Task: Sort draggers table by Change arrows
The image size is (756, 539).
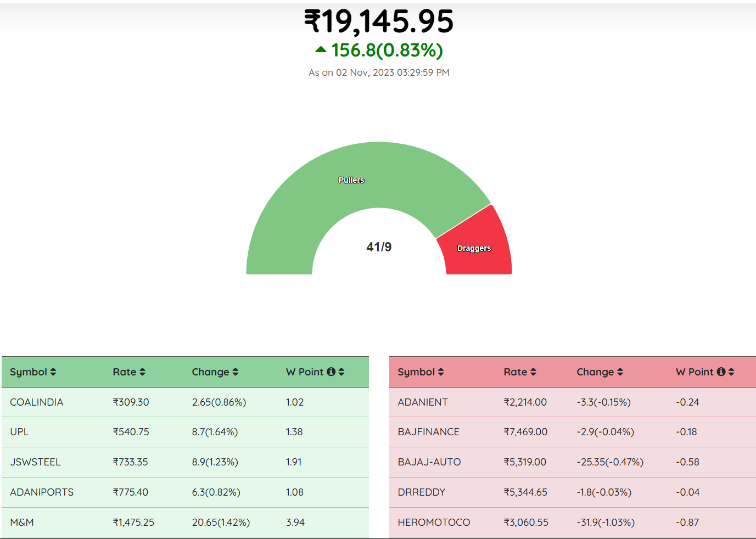Action: pyautogui.click(x=620, y=372)
